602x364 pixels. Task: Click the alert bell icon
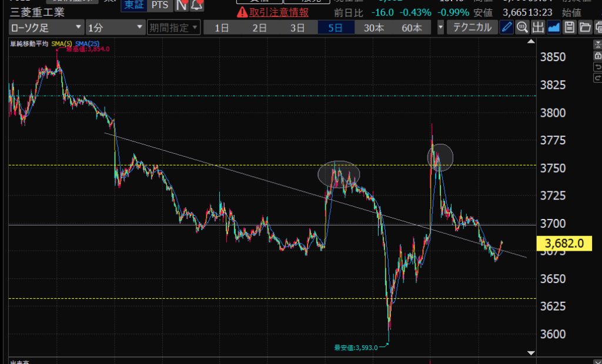(197, 5)
